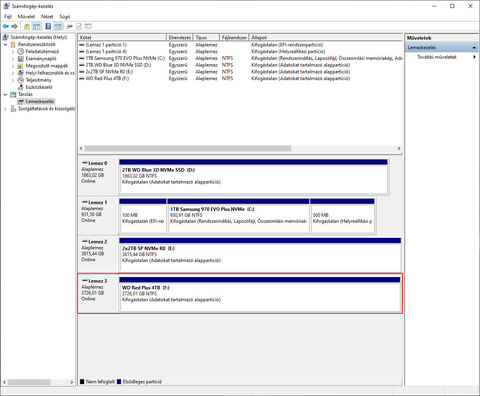Viewport: 480px width, 396px height.
Task: Select the 100 MB EFI partition block
Action: tap(143, 215)
